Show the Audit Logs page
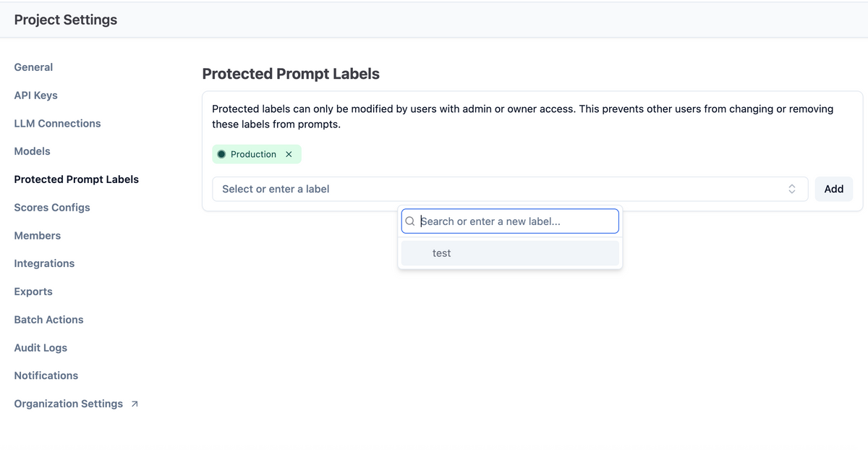868x450 pixels. click(41, 348)
